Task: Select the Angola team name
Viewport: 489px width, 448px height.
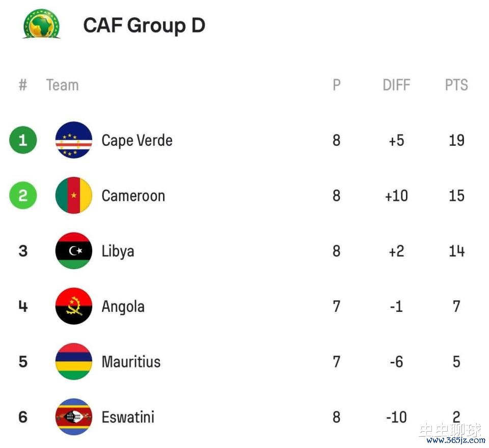Action: [x=123, y=307]
